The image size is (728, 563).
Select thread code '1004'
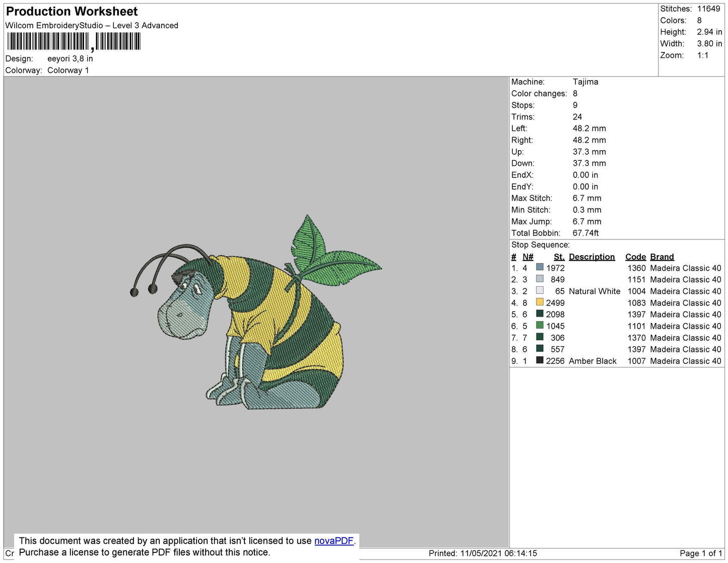pyautogui.click(x=637, y=291)
